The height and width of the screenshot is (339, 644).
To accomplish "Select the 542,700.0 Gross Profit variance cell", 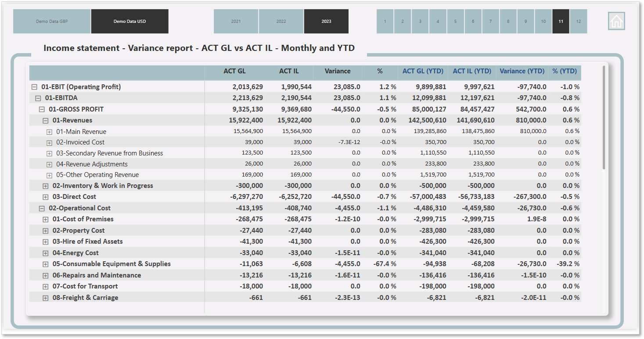I will (x=530, y=109).
